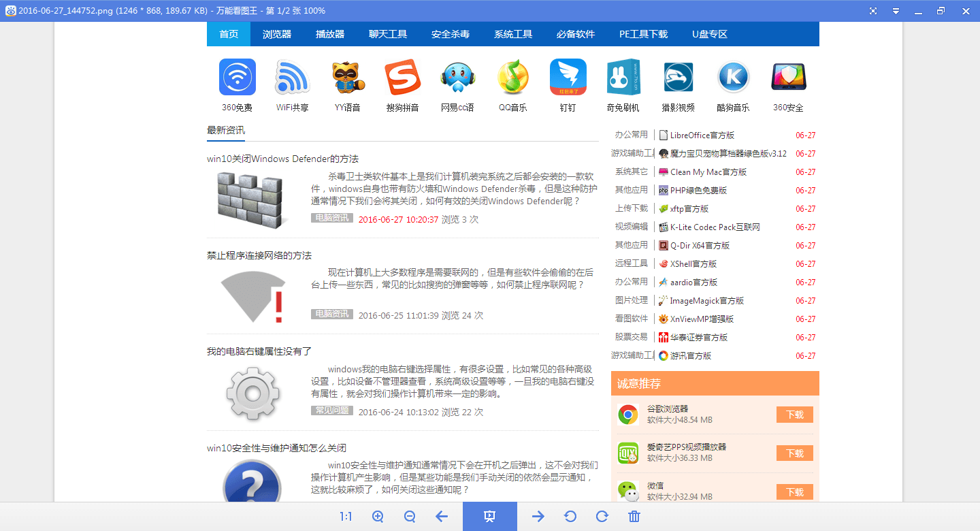Click the 钉钉 app icon
The width and height of the screenshot is (980, 531).
568,77
